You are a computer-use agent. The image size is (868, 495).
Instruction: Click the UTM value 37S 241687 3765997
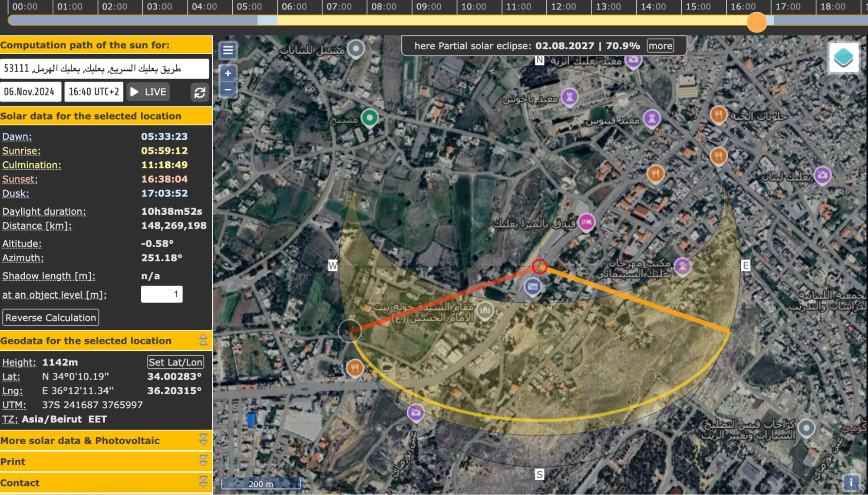(x=92, y=405)
